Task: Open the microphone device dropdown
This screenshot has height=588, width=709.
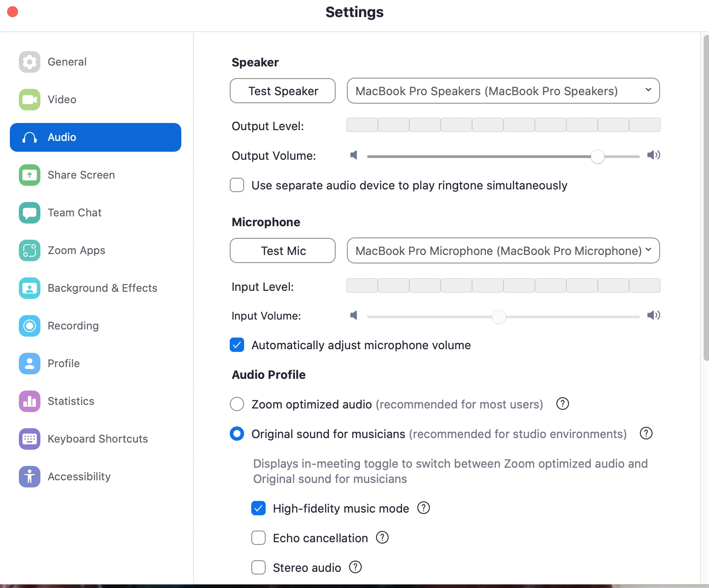Action: [x=503, y=250]
